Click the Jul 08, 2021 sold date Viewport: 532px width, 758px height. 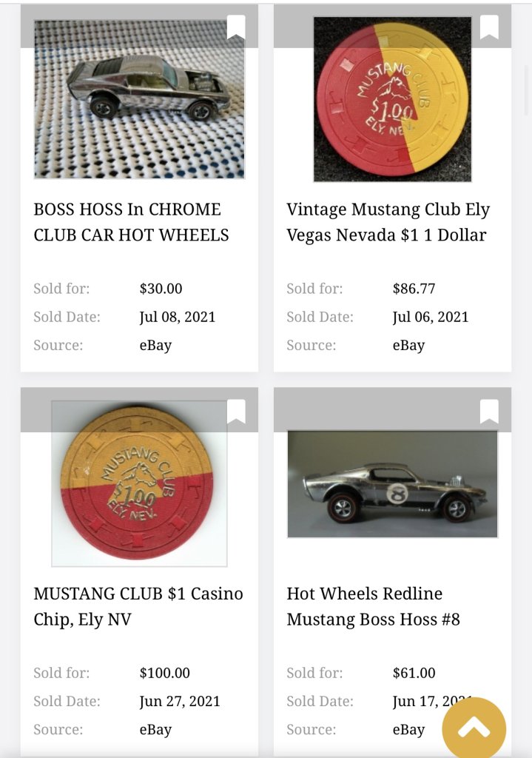[x=178, y=317]
